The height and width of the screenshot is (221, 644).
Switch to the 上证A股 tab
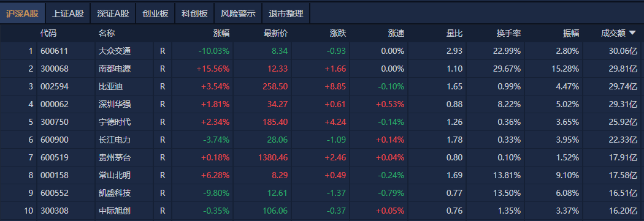coord(67,13)
